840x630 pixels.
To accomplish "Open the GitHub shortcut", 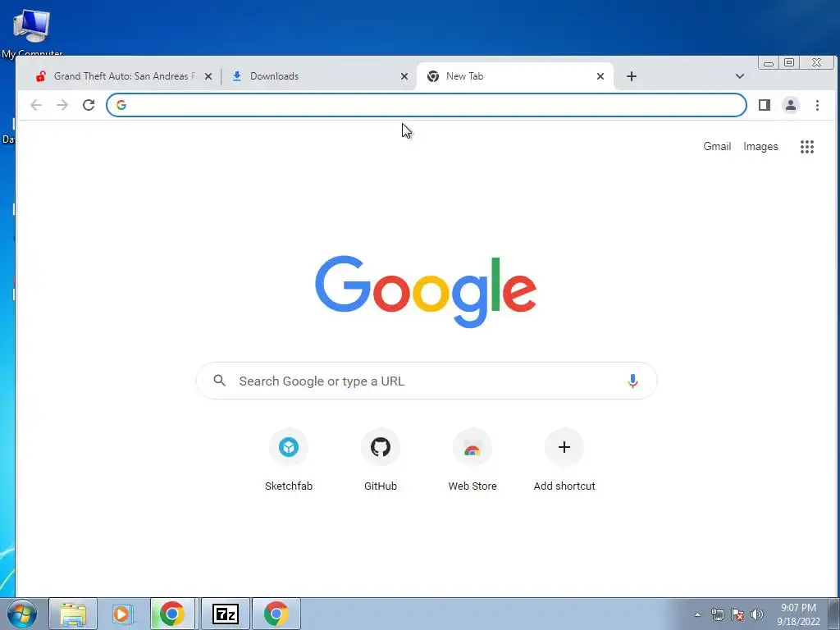I will click(381, 460).
